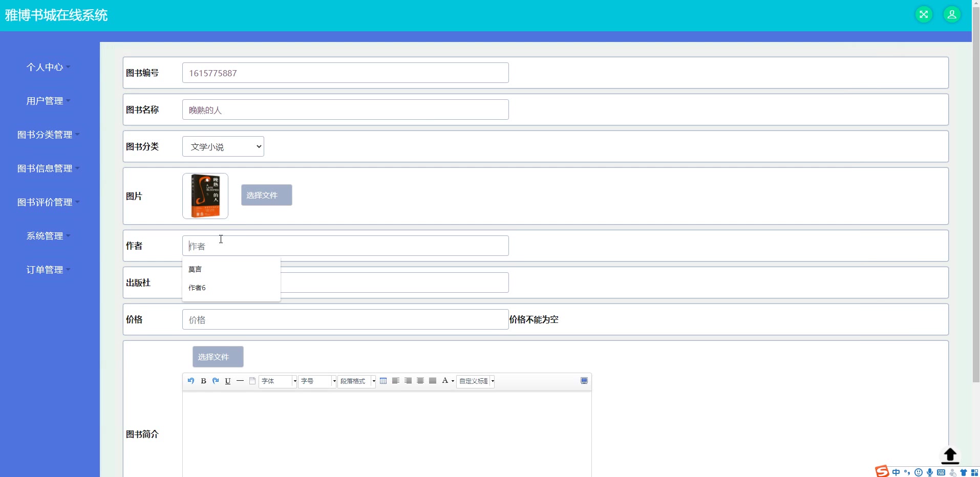Image resolution: width=980 pixels, height=477 pixels.
Task: Click the font color A icon
Action: (x=445, y=380)
